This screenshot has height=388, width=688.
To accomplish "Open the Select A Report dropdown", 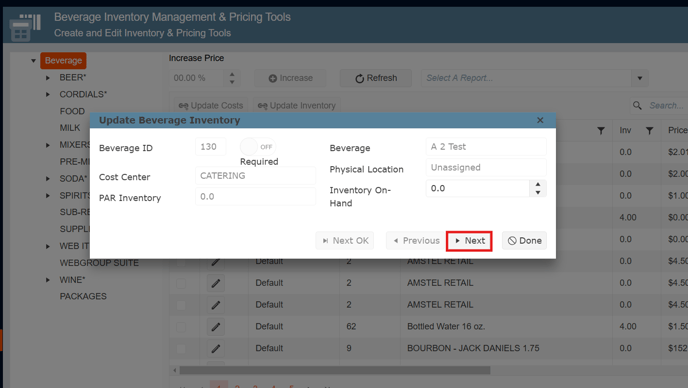I will [x=640, y=78].
